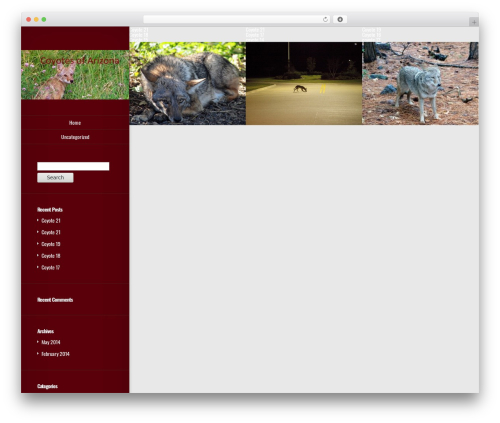Click the Recent Posts heading
Viewport: 500px width, 423px height.
coord(50,210)
